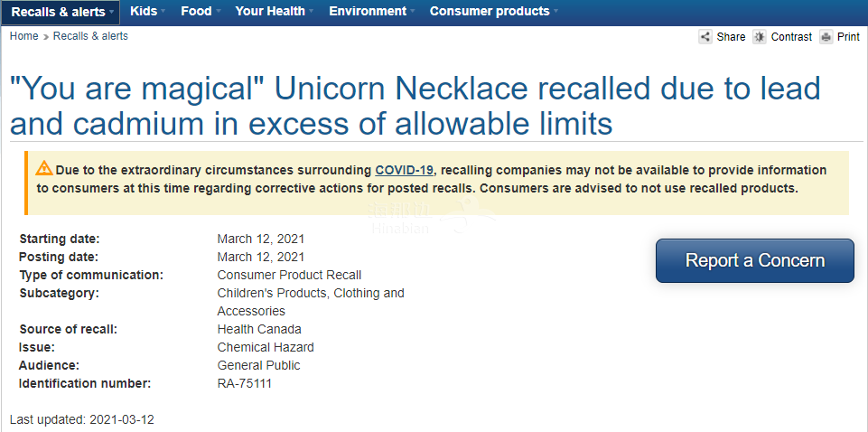The height and width of the screenshot is (432, 868).
Task: Click the orange warning triangle icon
Action: coord(44,168)
